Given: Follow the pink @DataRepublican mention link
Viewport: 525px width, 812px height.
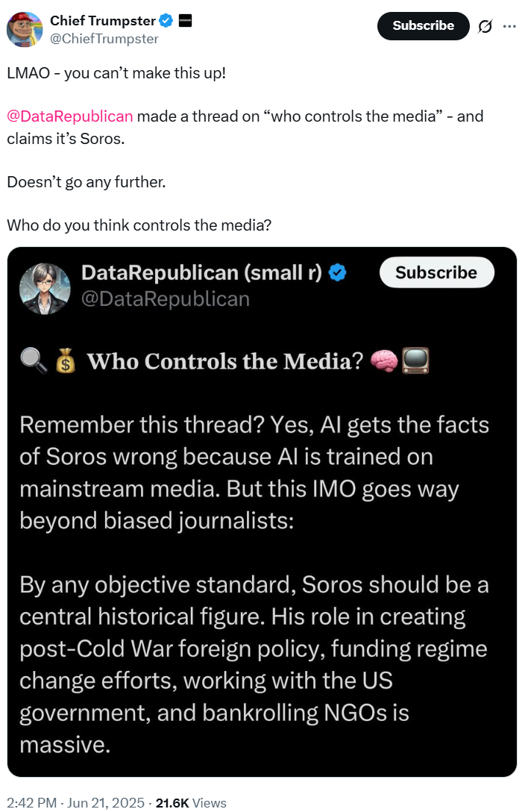Looking at the screenshot, I should tap(70, 116).
